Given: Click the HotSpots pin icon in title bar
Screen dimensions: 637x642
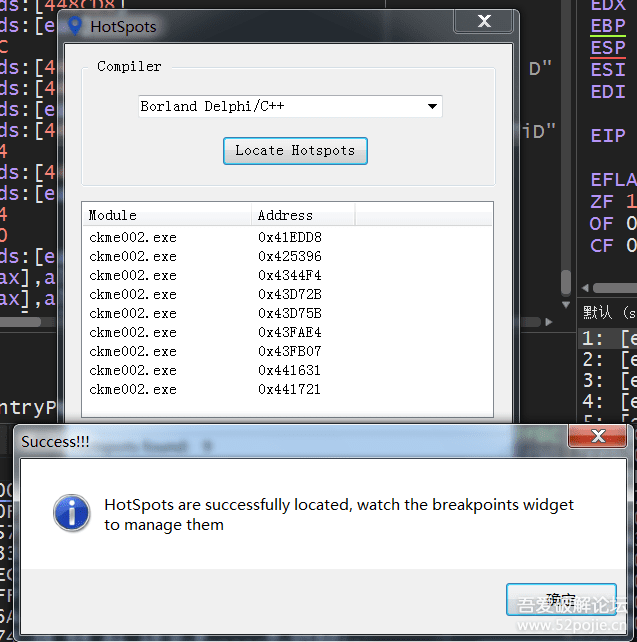Looking at the screenshot, I should (x=75, y=26).
